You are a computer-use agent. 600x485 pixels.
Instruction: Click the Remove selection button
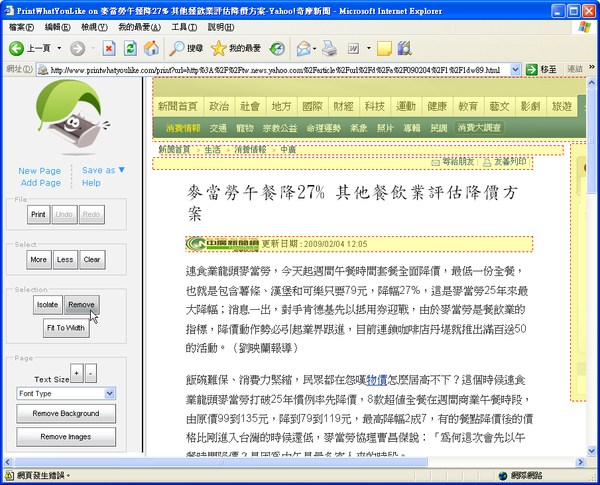[82, 305]
